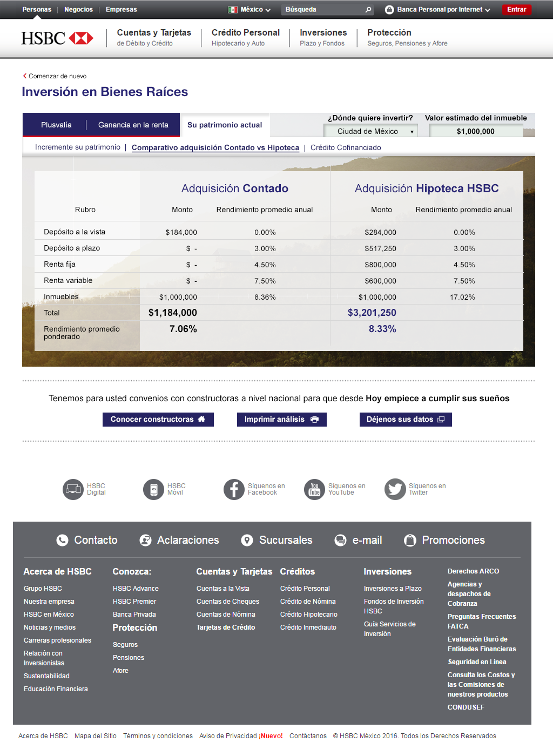Open Tarjetas de Crédito footer link

[226, 627]
